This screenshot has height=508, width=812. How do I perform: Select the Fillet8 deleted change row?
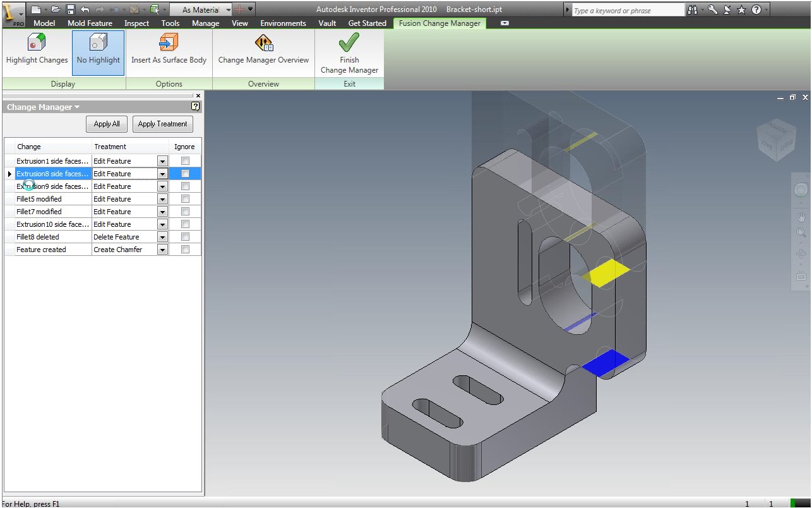click(x=53, y=237)
